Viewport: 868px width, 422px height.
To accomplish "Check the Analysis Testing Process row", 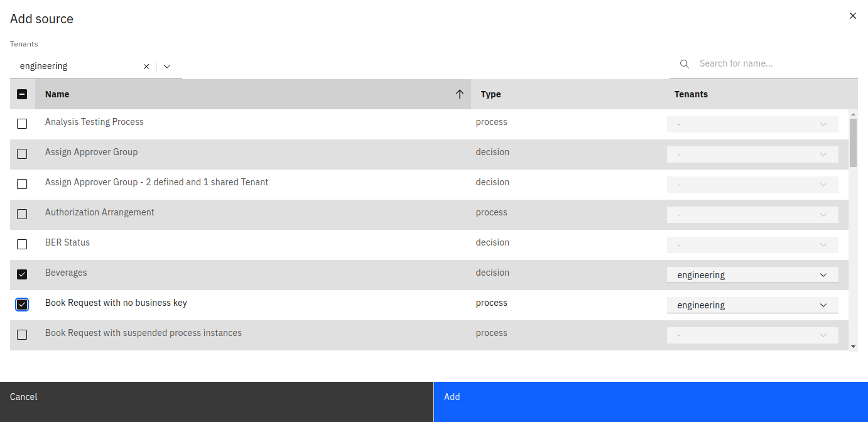I will (22, 124).
